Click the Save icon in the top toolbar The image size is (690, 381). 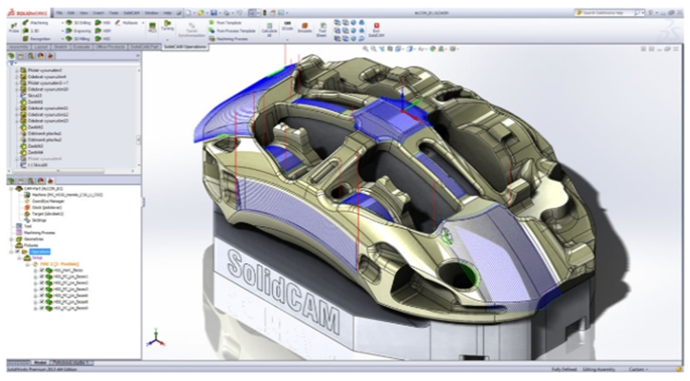click(x=214, y=13)
